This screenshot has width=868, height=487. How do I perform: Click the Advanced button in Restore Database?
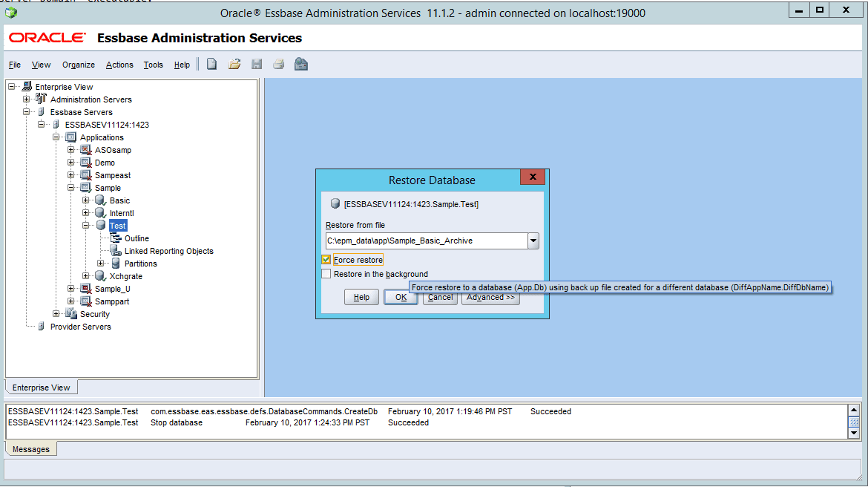(490, 297)
